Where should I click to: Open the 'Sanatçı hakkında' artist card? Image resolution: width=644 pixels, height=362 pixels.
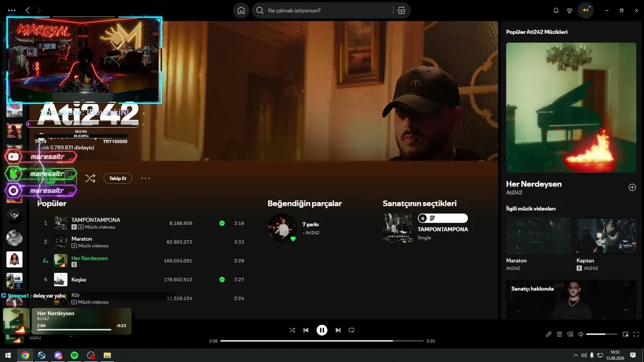click(x=571, y=300)
